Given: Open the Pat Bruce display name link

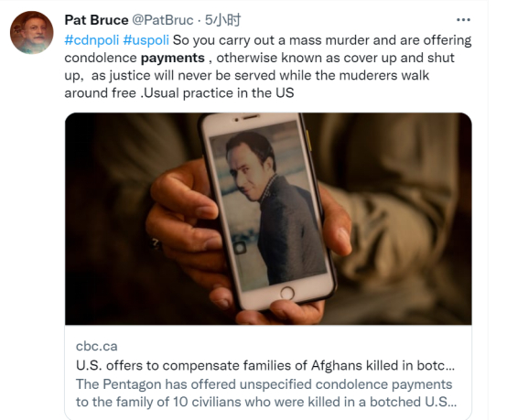Looking at the screenshot, I should [x=96, y=20].
